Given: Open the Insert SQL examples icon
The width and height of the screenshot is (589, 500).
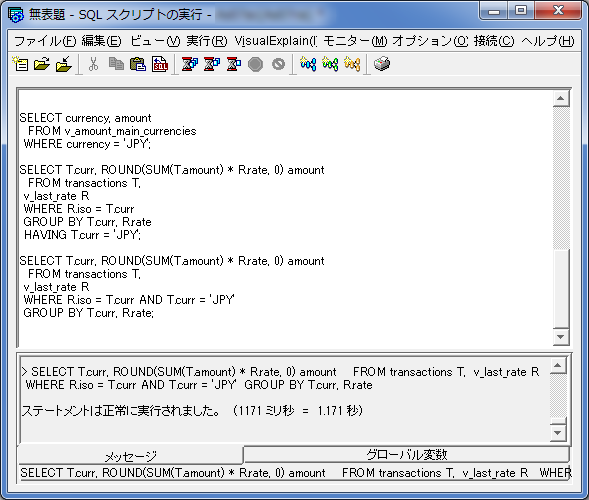Looking at the screenshot, I should click(x=160, y=64).
